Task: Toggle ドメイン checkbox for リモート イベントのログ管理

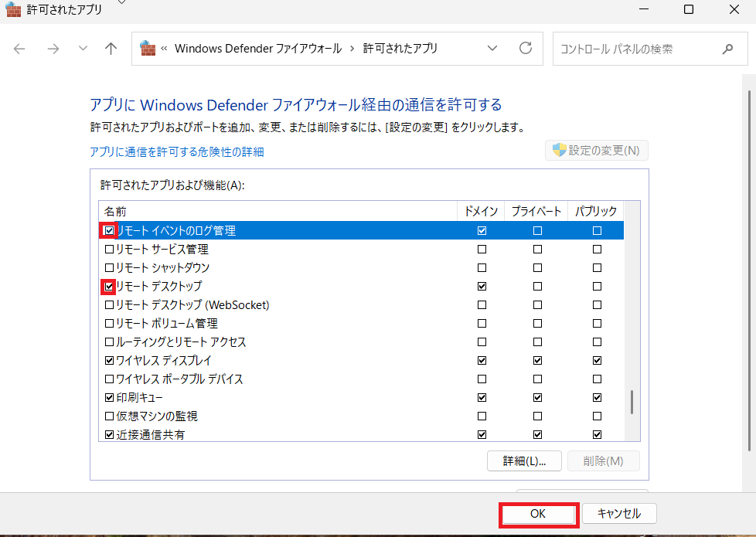Action: click(482, 231)
